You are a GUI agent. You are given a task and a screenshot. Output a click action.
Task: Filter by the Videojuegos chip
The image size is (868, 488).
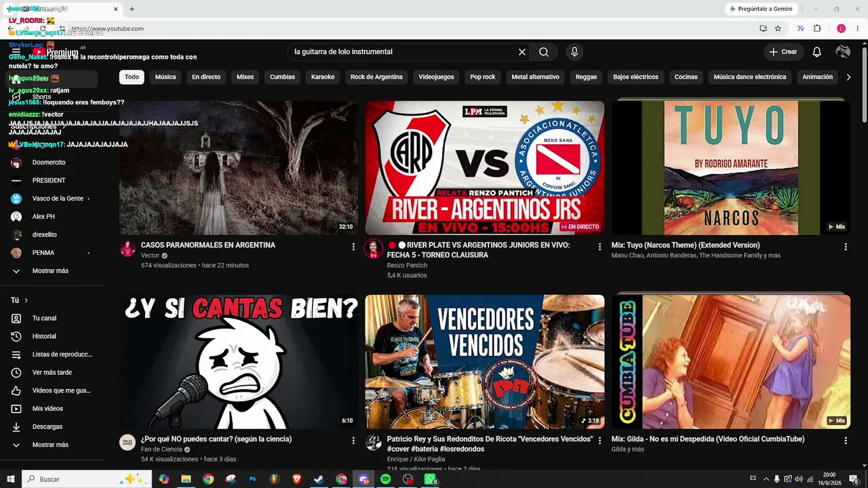(x=436, y=77)
